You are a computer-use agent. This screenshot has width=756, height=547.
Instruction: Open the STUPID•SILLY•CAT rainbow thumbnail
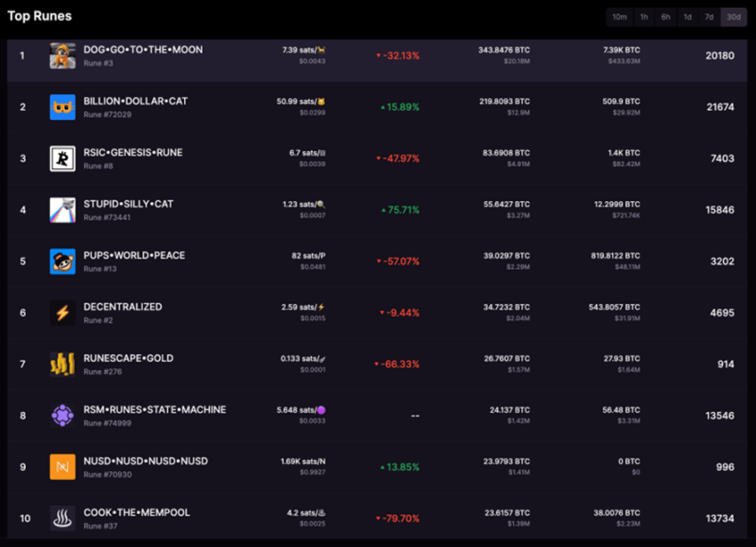(62, 210)
